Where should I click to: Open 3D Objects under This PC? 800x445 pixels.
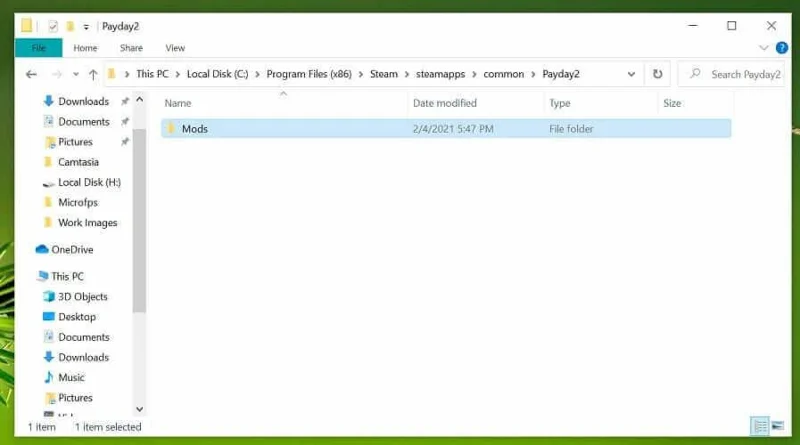(83, 296)
